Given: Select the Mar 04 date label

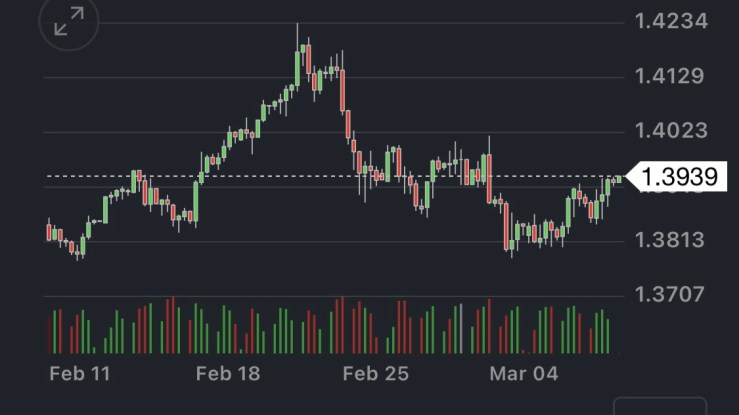Looking at the screenshot, I should pos(523,374).
